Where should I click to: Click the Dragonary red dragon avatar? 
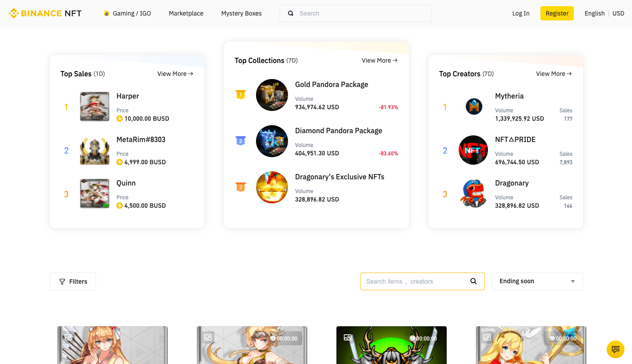pos(473,194)
